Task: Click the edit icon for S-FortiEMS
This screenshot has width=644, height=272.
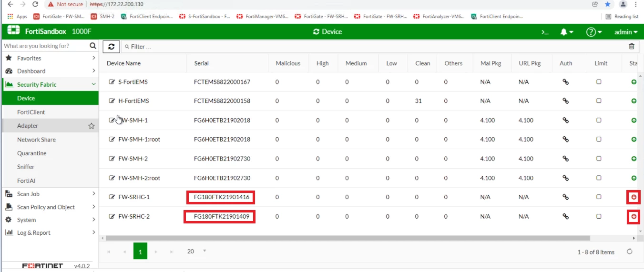Action: [112, 82]
